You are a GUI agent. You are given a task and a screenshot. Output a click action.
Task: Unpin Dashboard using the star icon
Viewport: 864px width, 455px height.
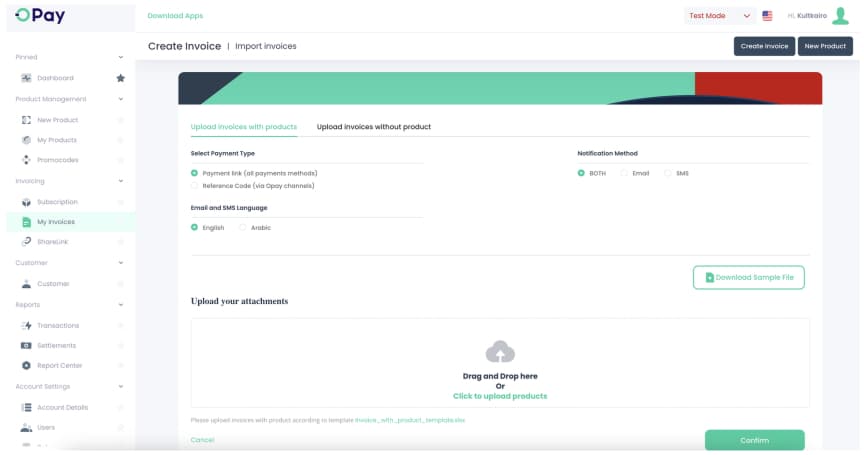coord(121,78)
